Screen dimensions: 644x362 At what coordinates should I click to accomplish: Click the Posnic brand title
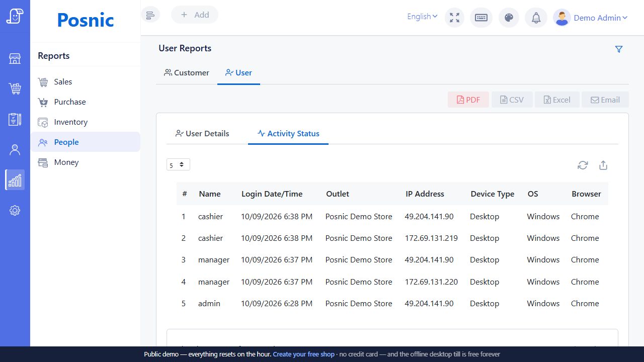click(x=86, y=20)
